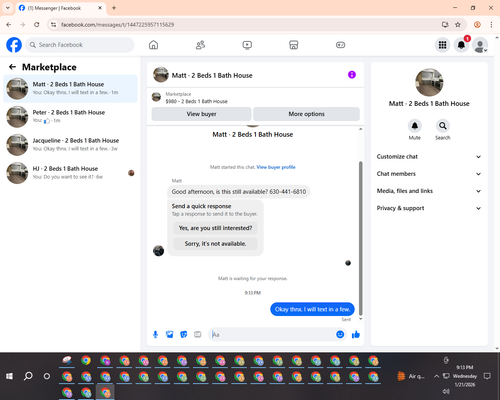Send quick response 'Yes, are you still interested?'
The width and height of the screenshot is (500, 400).
215,228
